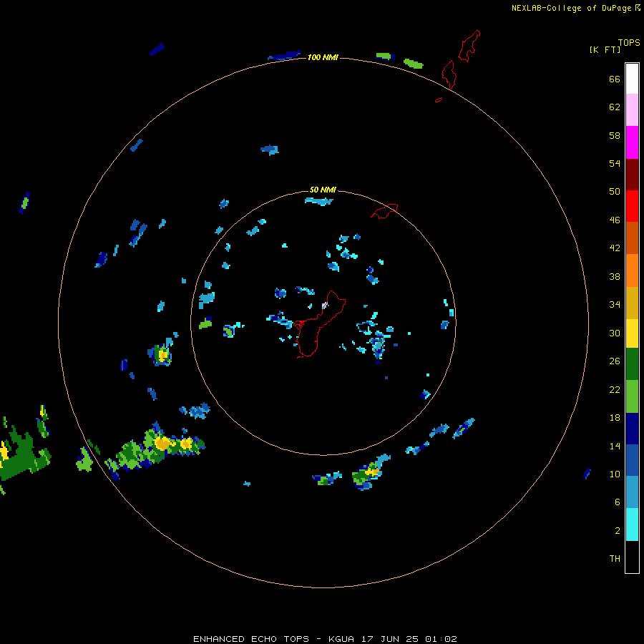
Task: Click the Enhanced Echo Tops KGUA title
Action: (x=325, y=639)
